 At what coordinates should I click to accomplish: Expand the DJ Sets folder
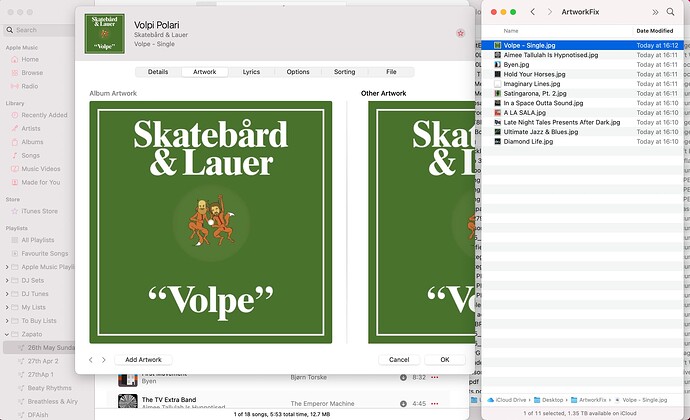pyautogui.click(x=7, y=280)
